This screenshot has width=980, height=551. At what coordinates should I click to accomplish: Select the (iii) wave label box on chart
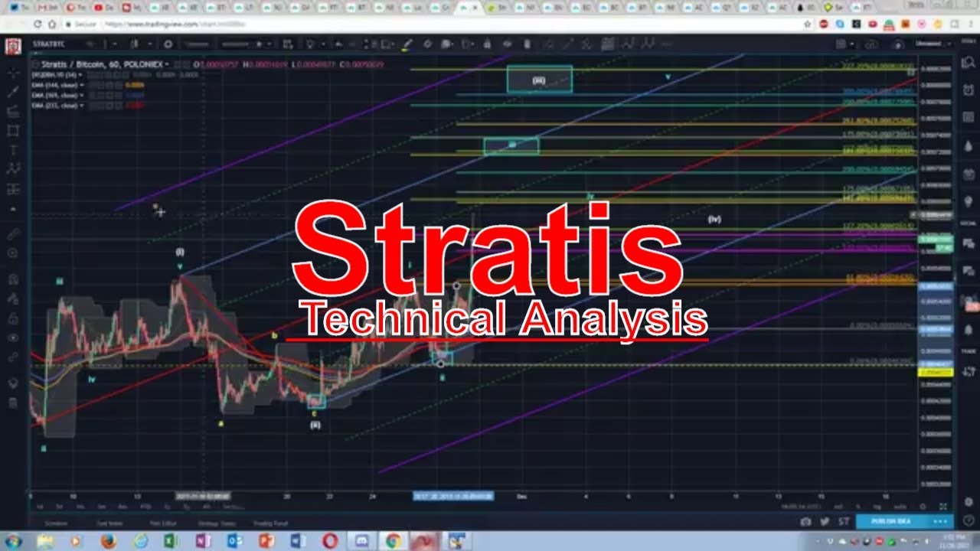[540, 80]
